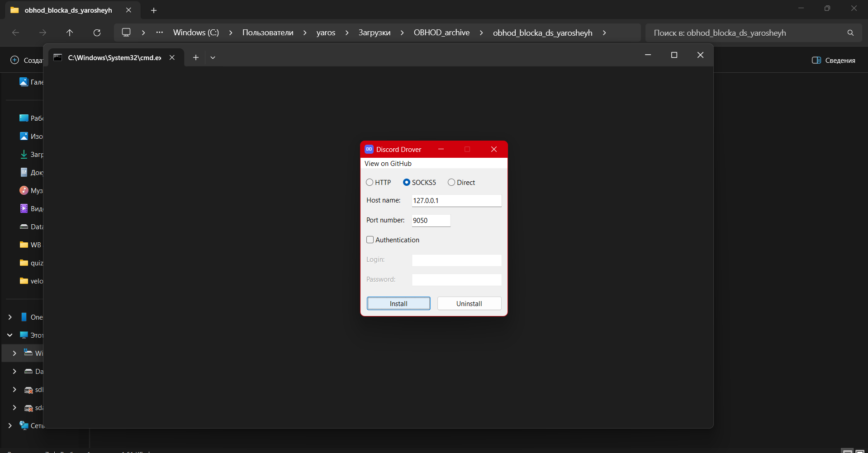This screenshot has width=868, height=453.
Task: Click the Создать new item button
Action: 26,60
